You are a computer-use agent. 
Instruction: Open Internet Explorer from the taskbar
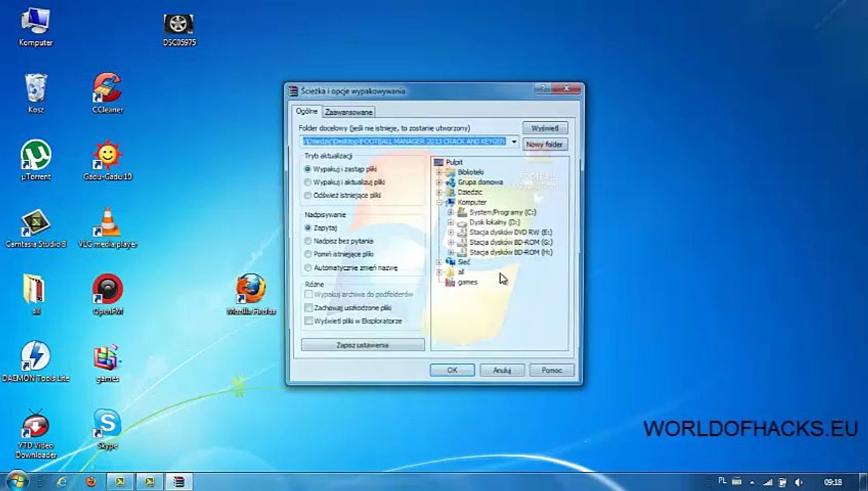click(63, 481)
